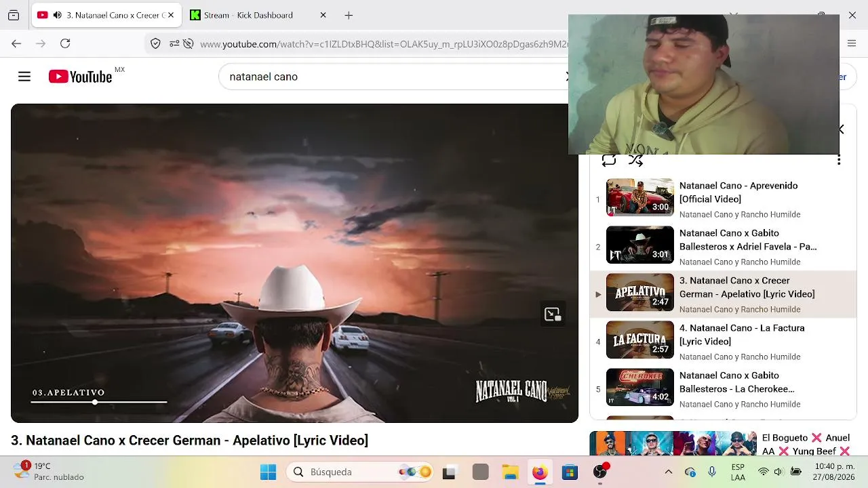Image resolution: width=868 pixels, height=488 pixels.
Task: Seek in the Apelativo video progress bar
Action: pyautogui.click(x=99, y=402)
